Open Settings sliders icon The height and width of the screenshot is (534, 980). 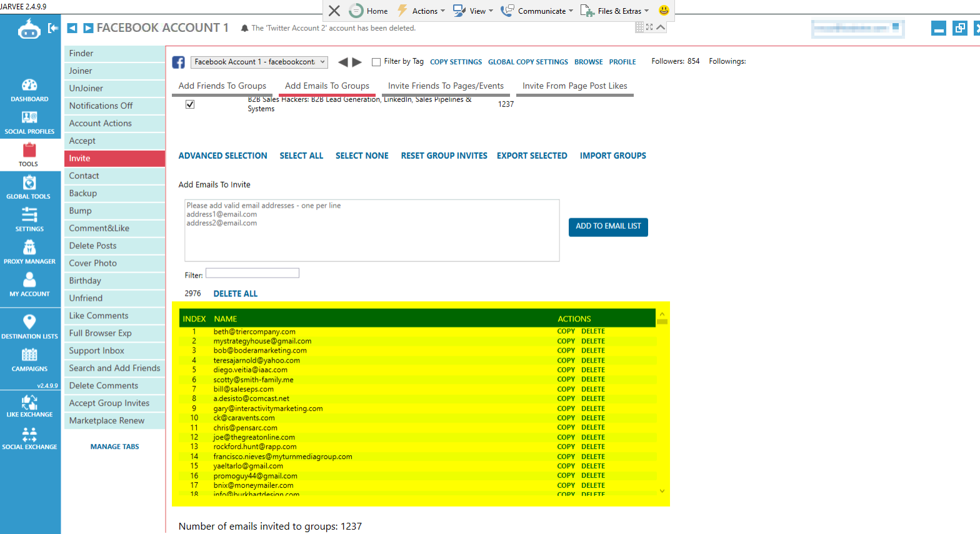click(29, 220)
